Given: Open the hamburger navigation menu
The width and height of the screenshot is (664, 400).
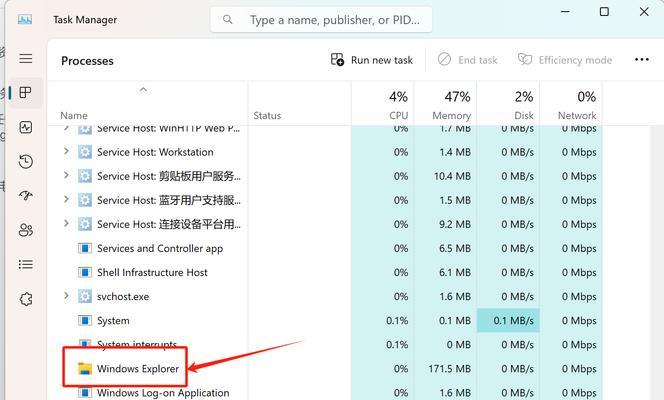Looking at the screenshot, I should pos(26,58).
